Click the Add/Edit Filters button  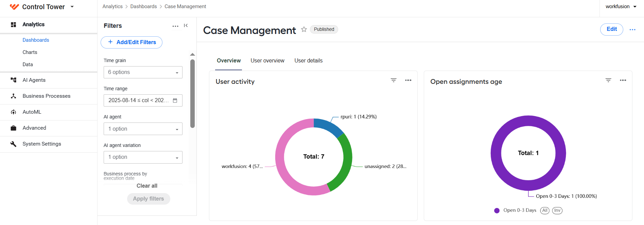pos(132,42)
